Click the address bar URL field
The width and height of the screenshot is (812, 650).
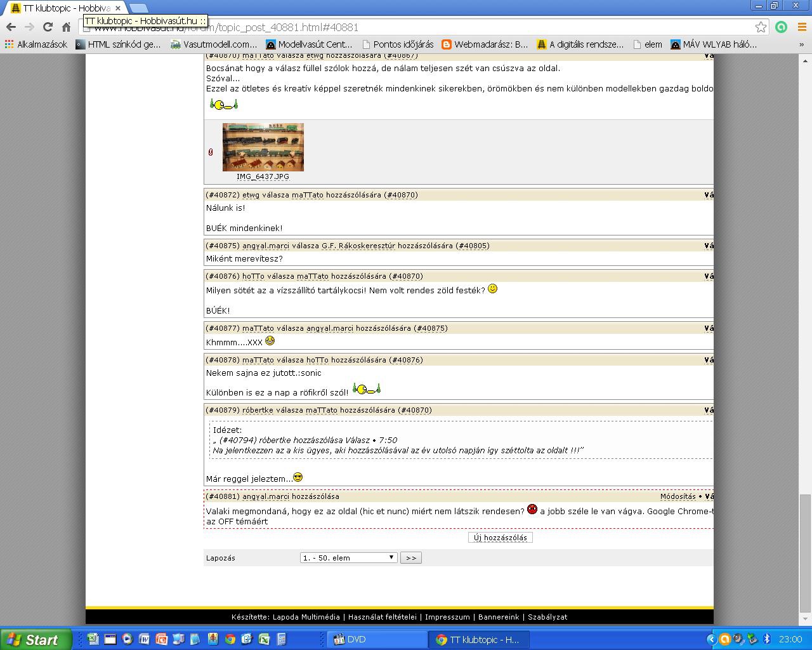[x=419, y=27]
